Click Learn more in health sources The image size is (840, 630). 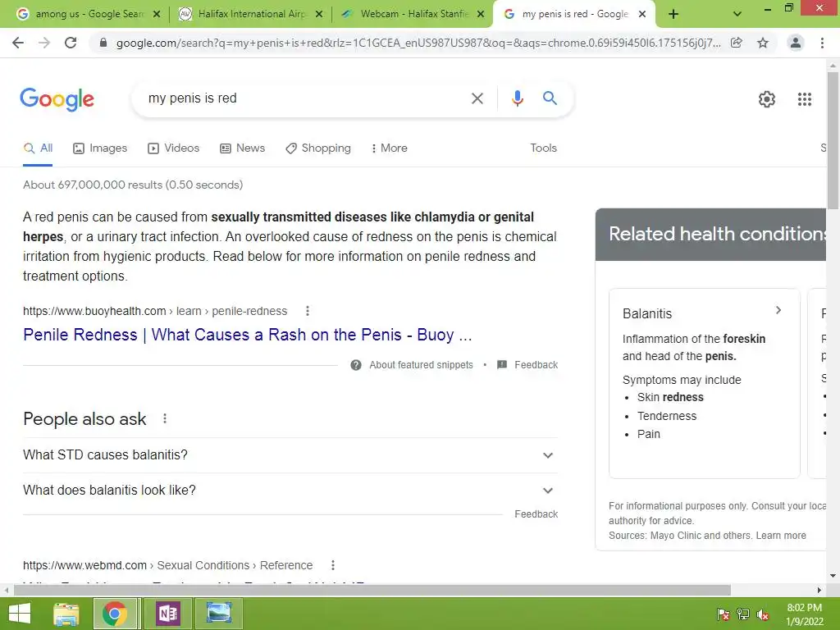(781, 536)
